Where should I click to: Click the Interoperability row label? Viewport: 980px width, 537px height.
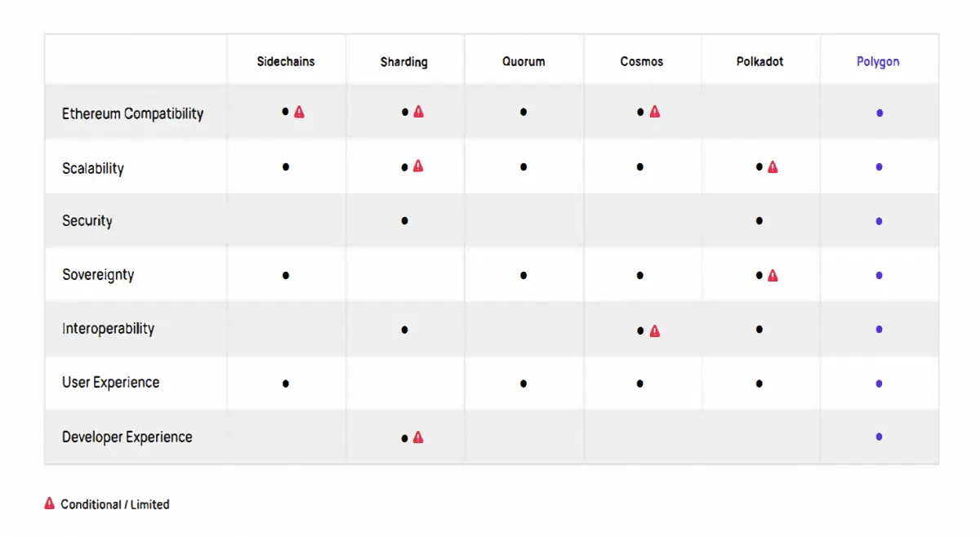[x=108, y=329]
